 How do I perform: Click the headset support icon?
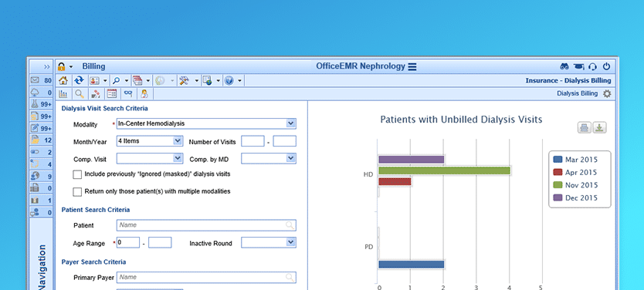pyautogui.click(x=592, y=66)
